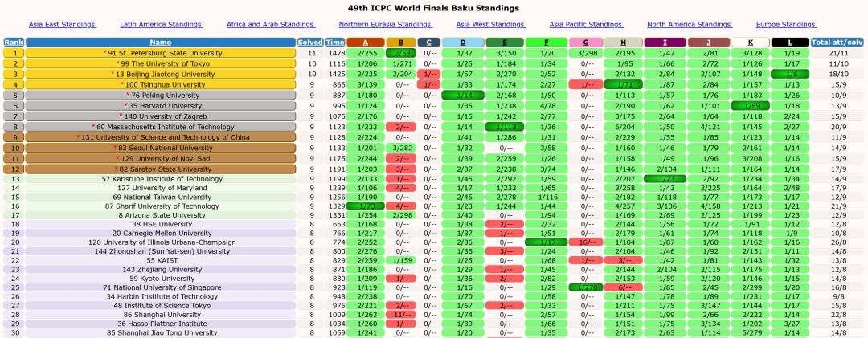Click the medal icon next to University of Zagreb
The image size is (868, 338).
pyautogui.click(x=121, y=116)
